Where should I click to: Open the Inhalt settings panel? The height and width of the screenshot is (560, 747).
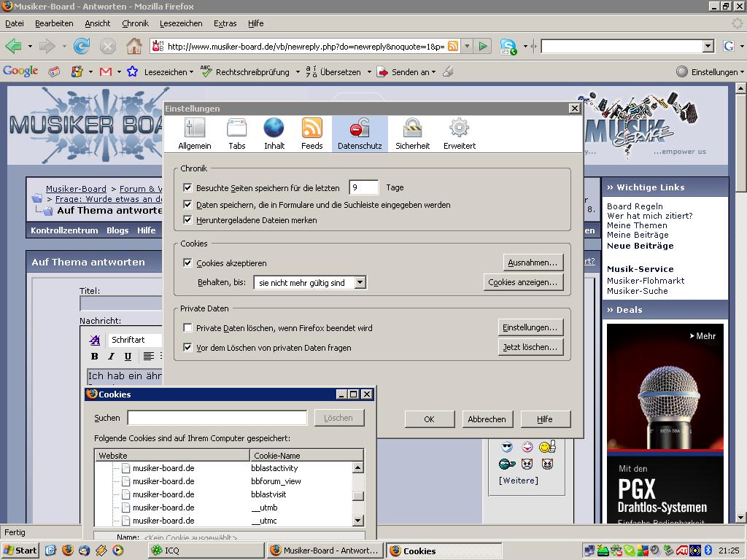coord(274,134)
